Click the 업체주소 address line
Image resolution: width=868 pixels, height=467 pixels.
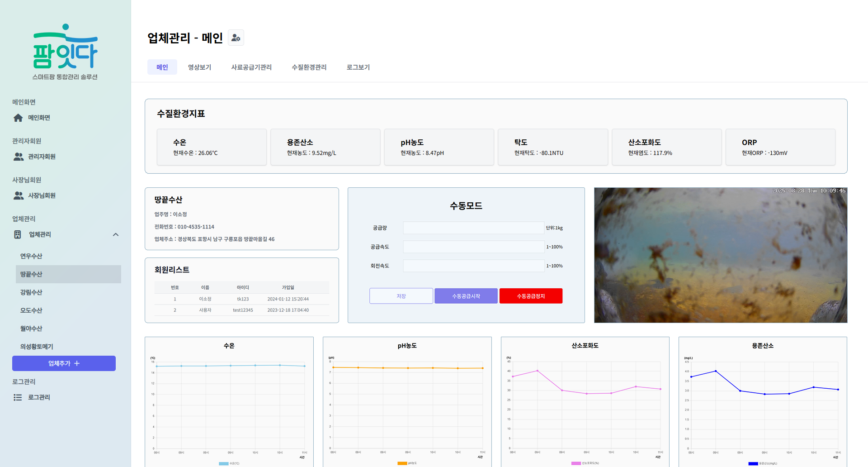214,239
